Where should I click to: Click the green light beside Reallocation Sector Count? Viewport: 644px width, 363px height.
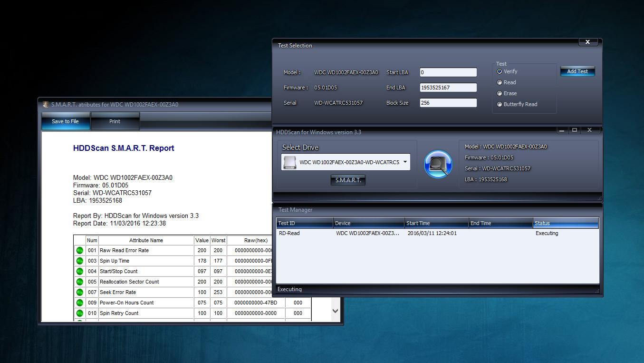pos(79,282)
